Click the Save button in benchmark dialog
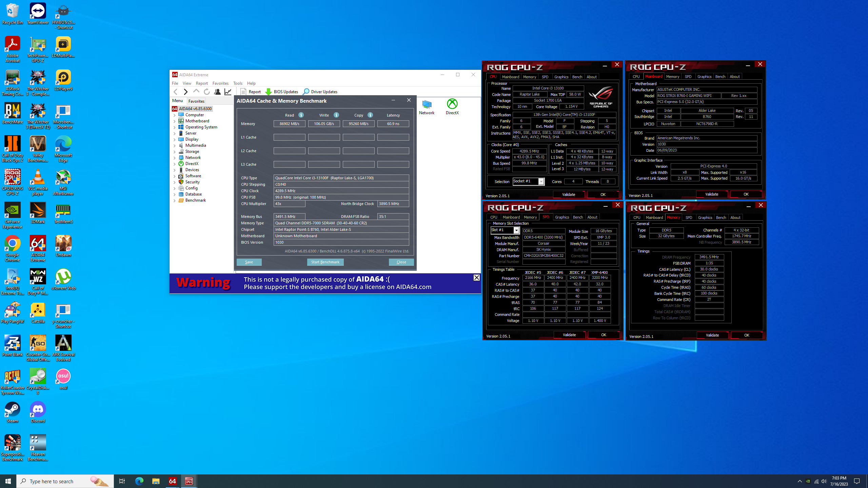This screenshot has width=868, height=488. pos(249,262)
